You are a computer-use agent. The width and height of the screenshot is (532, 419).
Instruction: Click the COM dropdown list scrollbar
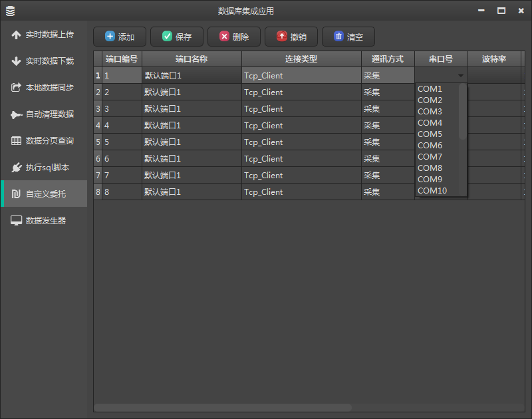[462, 112]
